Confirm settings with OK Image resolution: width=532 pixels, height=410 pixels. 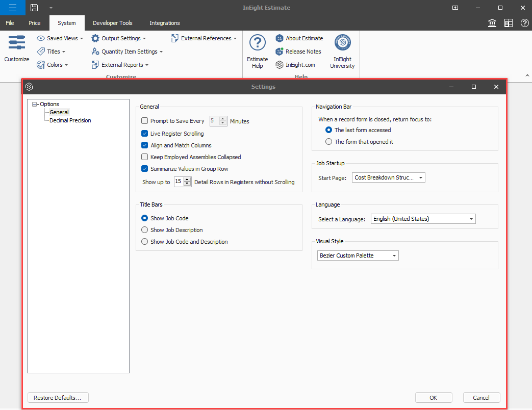(434, 398)
